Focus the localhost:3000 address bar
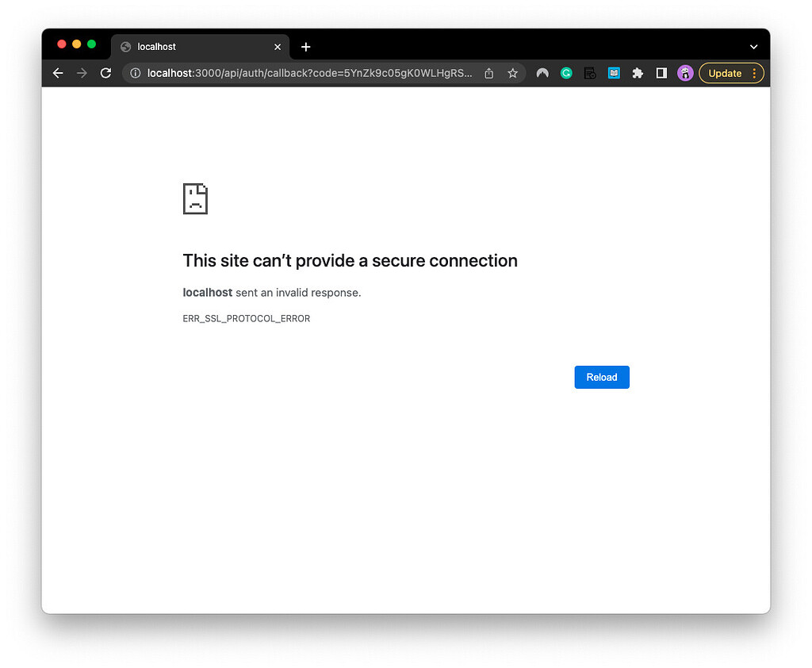This screenshot has width=812, height=668. [309, 73]
